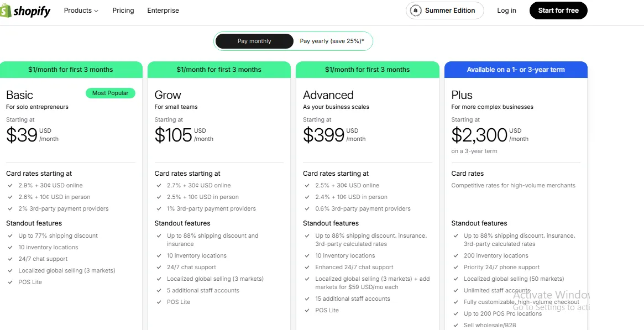Click the Plus plan heading
644x330 pixels.
point(462,95)
